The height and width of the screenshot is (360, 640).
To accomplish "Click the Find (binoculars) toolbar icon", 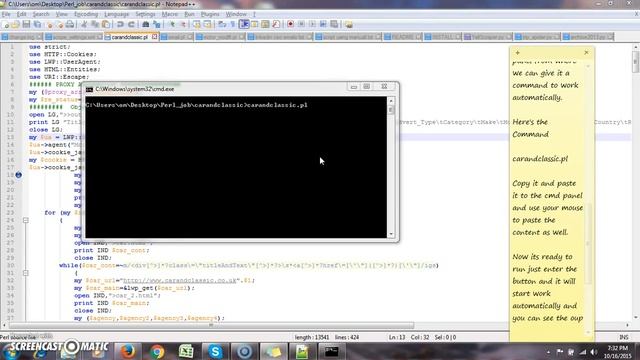I will [145, 24].
